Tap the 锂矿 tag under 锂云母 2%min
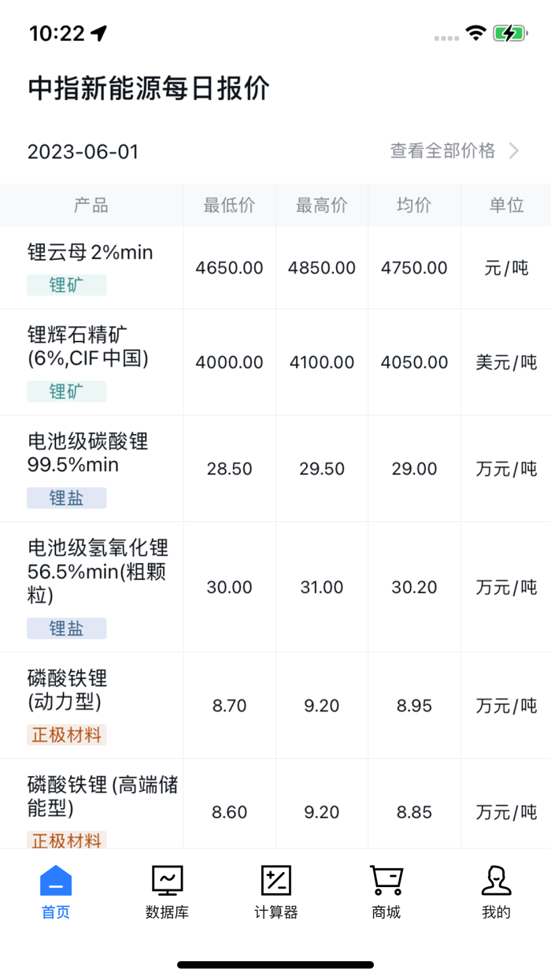Viewport: 551px width, 980px height. [x=67, y=285]
